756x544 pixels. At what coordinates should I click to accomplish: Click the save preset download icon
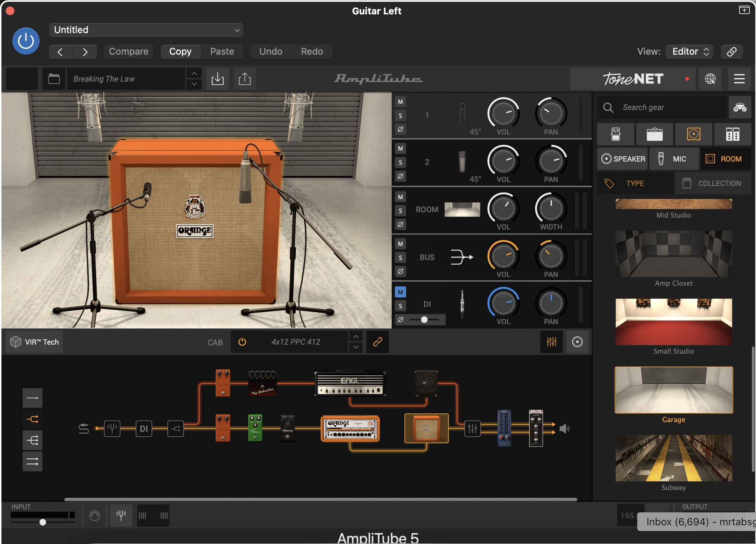coord(217,78)
